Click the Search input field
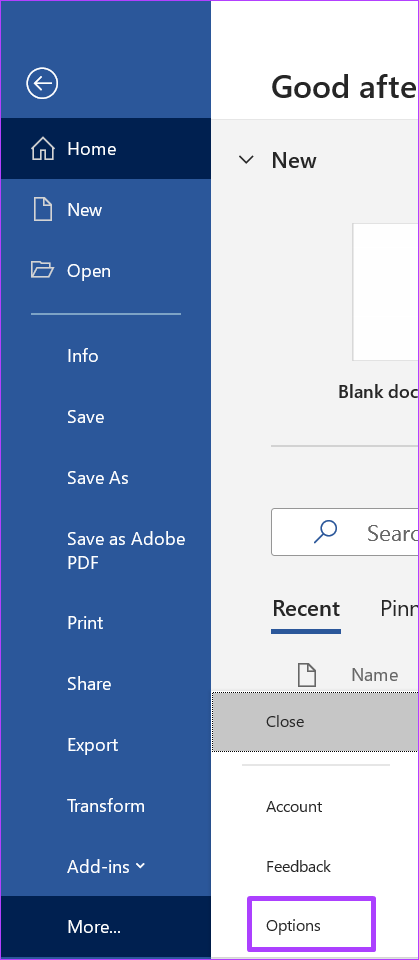Screen dimensions: 419x960 [x=345, y=532]
